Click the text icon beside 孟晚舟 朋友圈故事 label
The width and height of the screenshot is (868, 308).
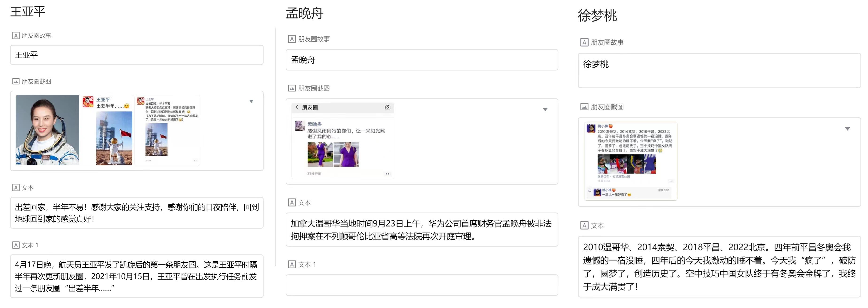click(x=292, y=39)
